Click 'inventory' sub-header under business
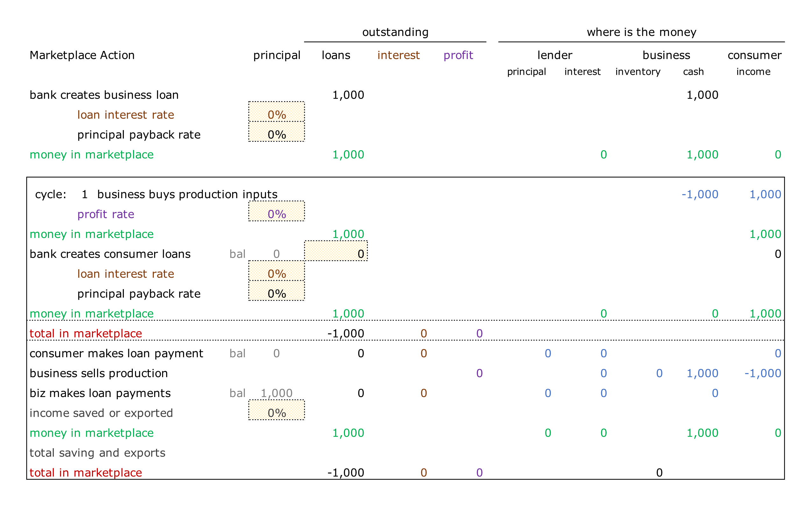This screenshot has height=509, width=812. (x=637, y=71)
